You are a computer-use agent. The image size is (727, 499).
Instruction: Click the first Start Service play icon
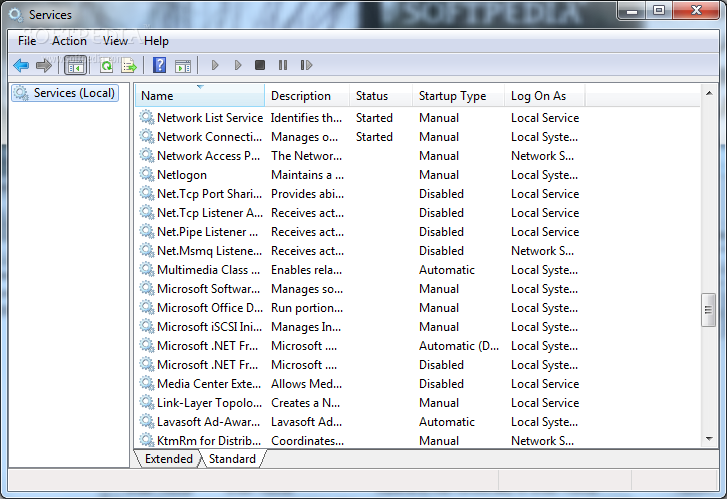pos(215,65)
